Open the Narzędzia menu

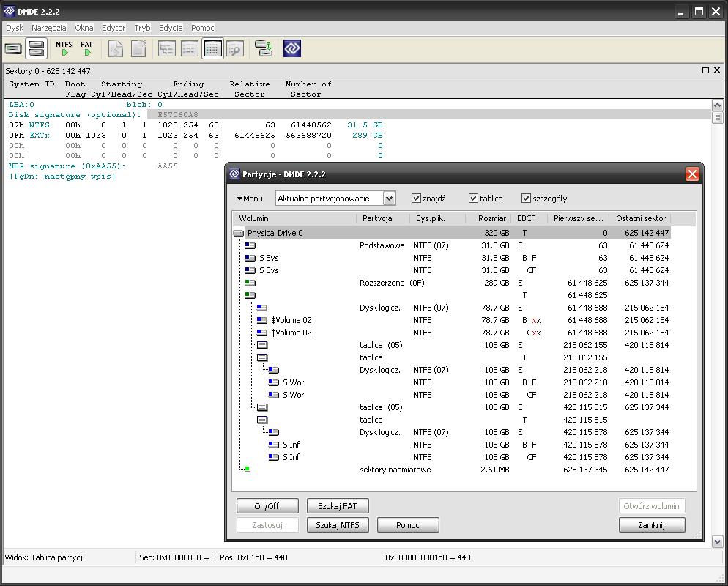49,28
